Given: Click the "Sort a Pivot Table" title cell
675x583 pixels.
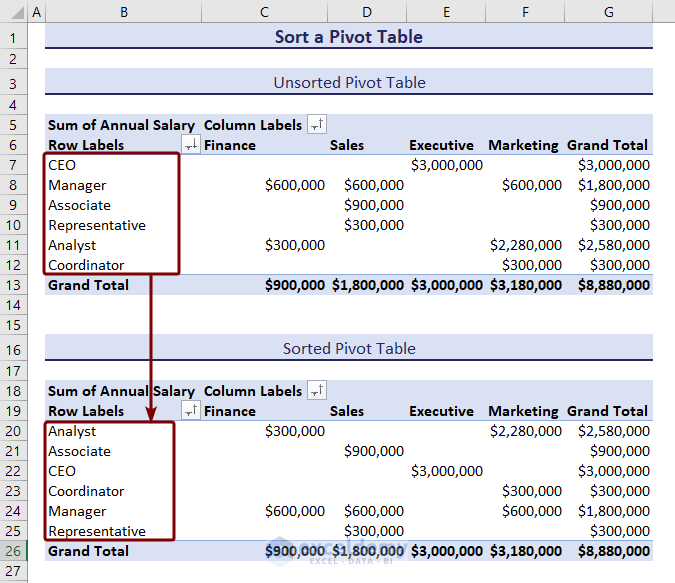Looking at the screenshot, I should pos(348,37).
